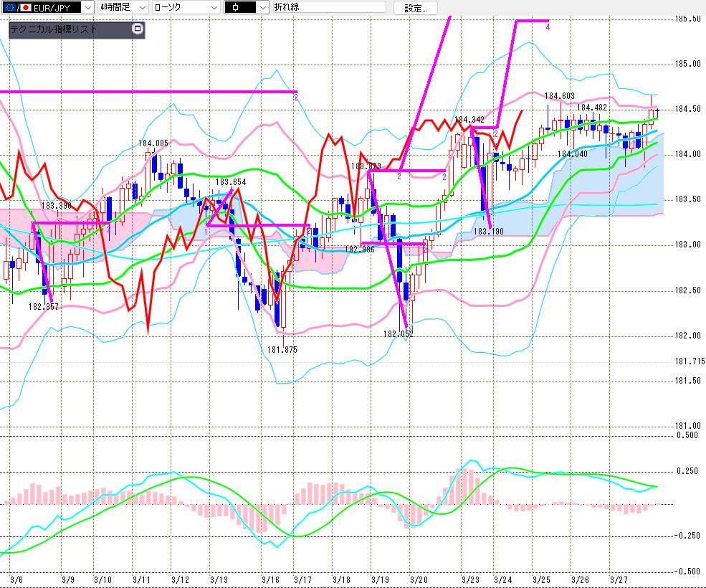Viewport: 706px width, 588px height.
Task: Select the 183.190 low price label
Action: [490, 232]
